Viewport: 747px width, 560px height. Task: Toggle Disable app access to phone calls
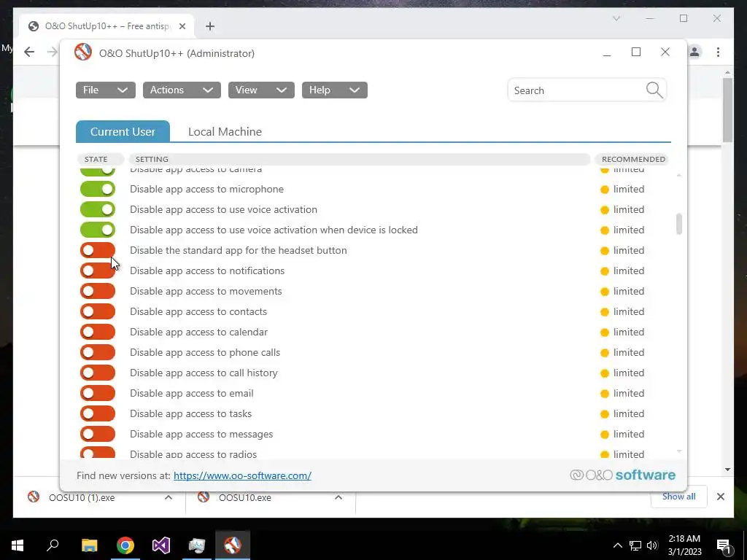tap(98, 352)
